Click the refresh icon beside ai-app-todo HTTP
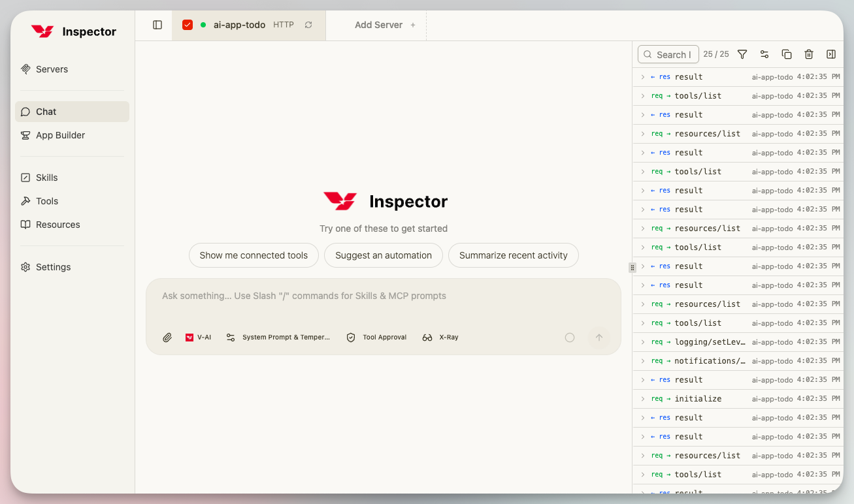This screenshot has height=504, width=854. click(x=308, y=25)
